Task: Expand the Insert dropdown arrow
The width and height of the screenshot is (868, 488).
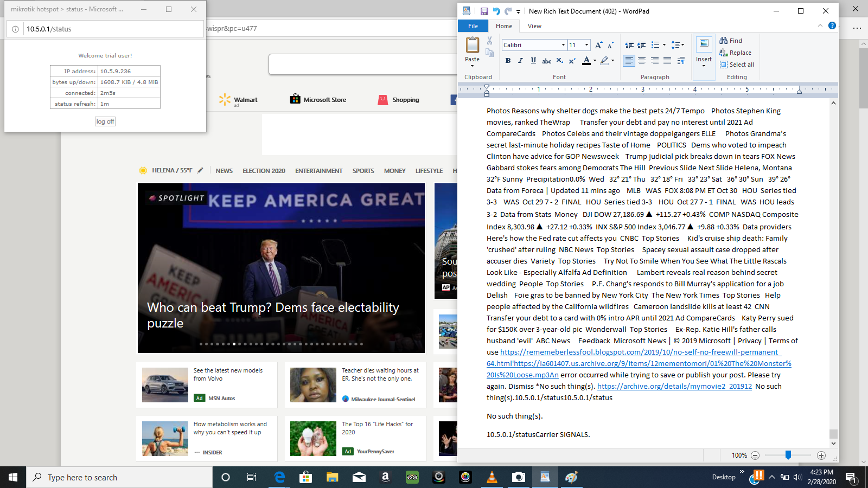Action: 704,66
